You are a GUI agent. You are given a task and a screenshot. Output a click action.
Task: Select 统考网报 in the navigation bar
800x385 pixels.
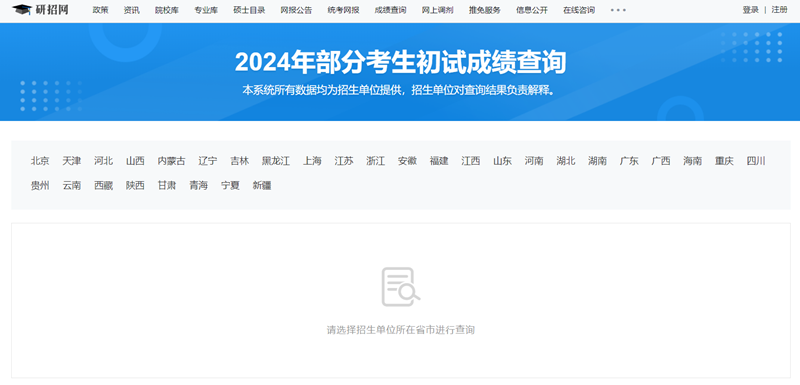point(343,10)
